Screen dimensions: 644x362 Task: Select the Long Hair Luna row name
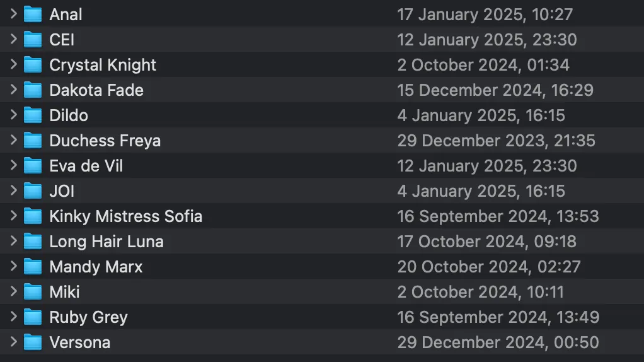point(106,242)
